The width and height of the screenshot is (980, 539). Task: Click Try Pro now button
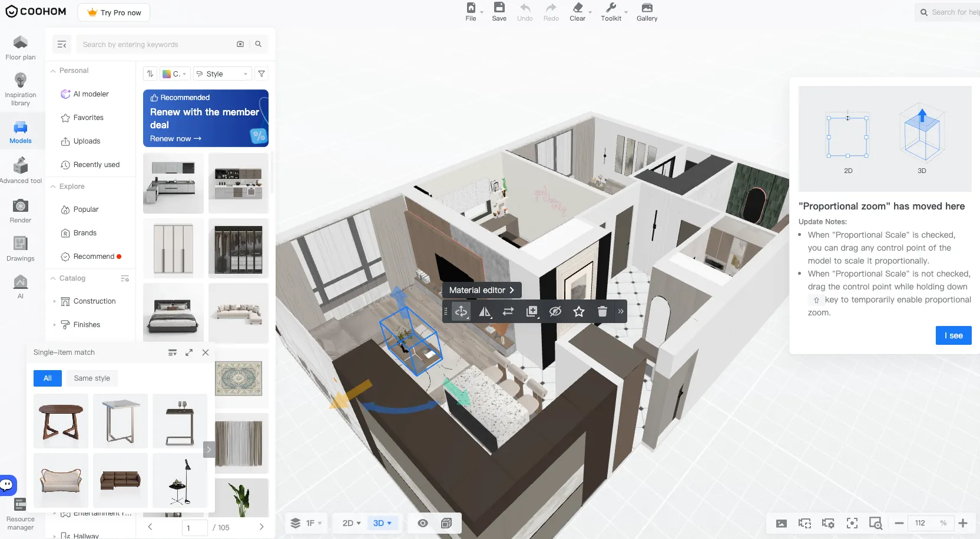click(114, 12)
